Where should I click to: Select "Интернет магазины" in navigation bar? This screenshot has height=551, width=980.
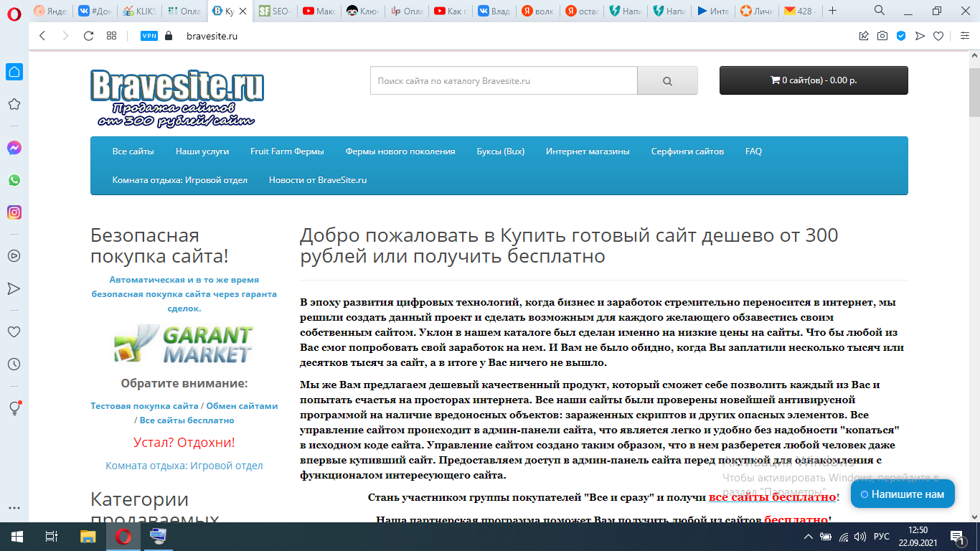[x=588, y=151]
